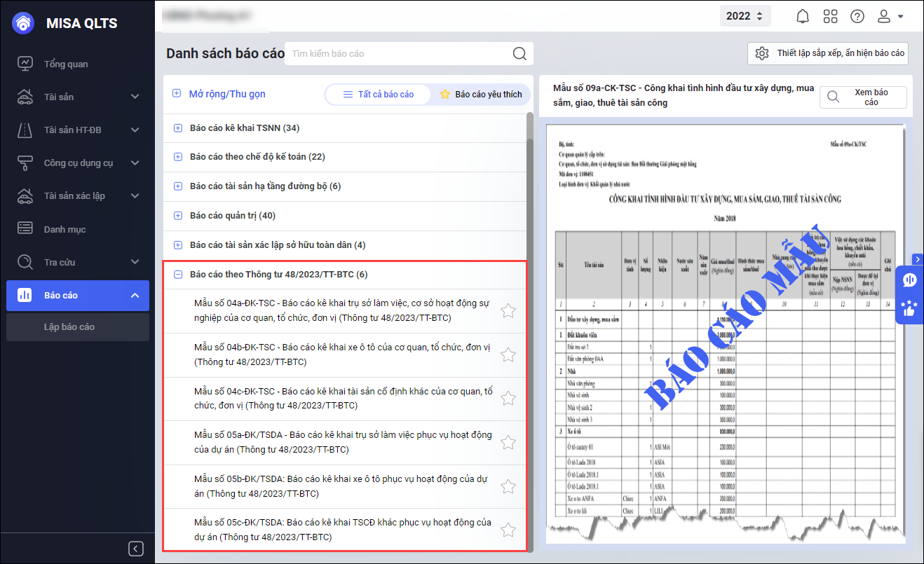924x564 pixels.
Task: Click the Xem báo cáo button
Action: (863, 97)
